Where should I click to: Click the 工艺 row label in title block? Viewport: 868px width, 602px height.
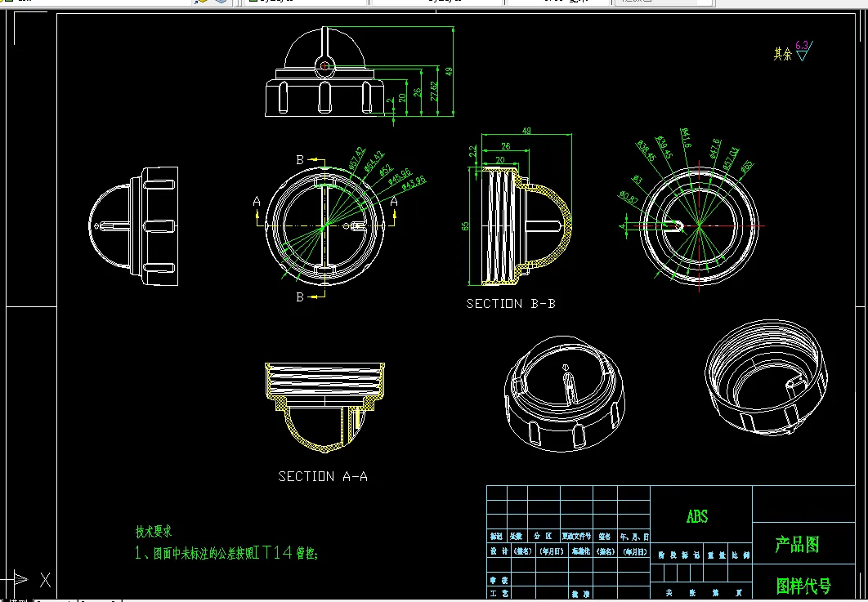pyautogui.click(x=499, y=593)
